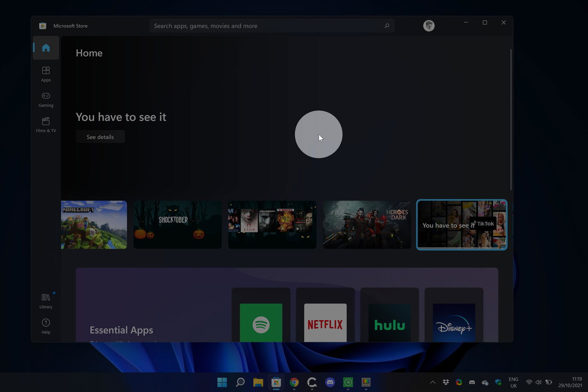Viewport: 588px width, 392px height.
Task: Open the Heroes of the Dark thumbnail
Action: (x=367, y=225)
